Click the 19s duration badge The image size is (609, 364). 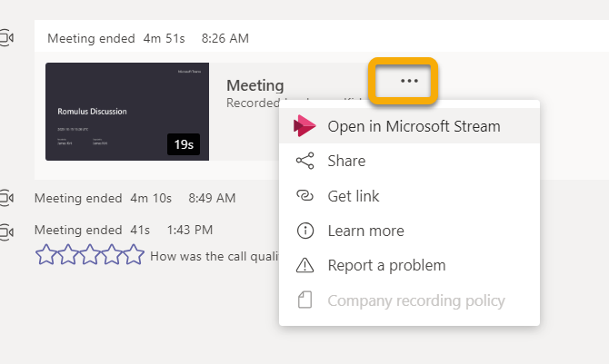(x=184, y=144)
